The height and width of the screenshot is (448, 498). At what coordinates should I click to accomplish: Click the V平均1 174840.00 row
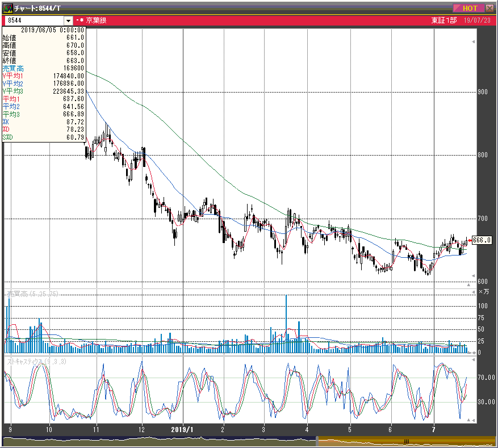pos(44,76)
